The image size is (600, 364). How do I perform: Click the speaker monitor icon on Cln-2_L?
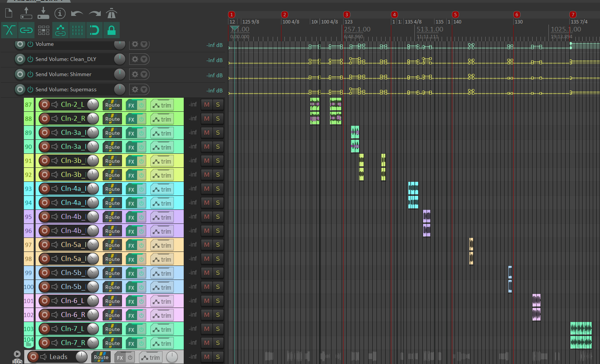pyautogui.click(x=55, y=105)
